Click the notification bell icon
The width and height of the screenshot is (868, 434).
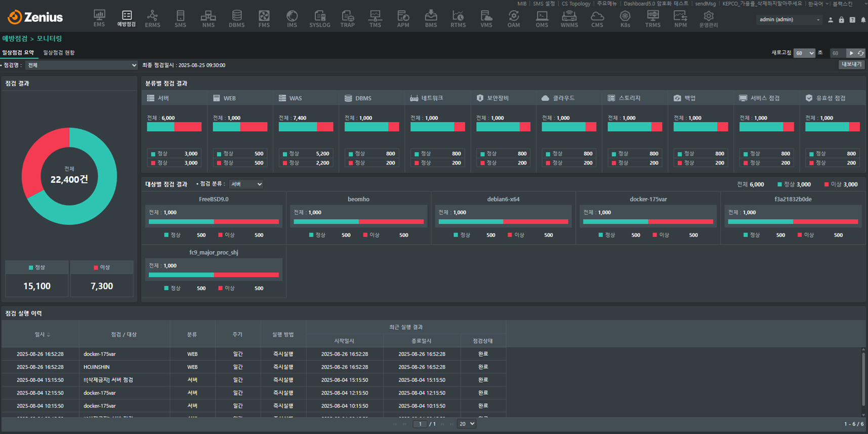click(x=863, y=20)
